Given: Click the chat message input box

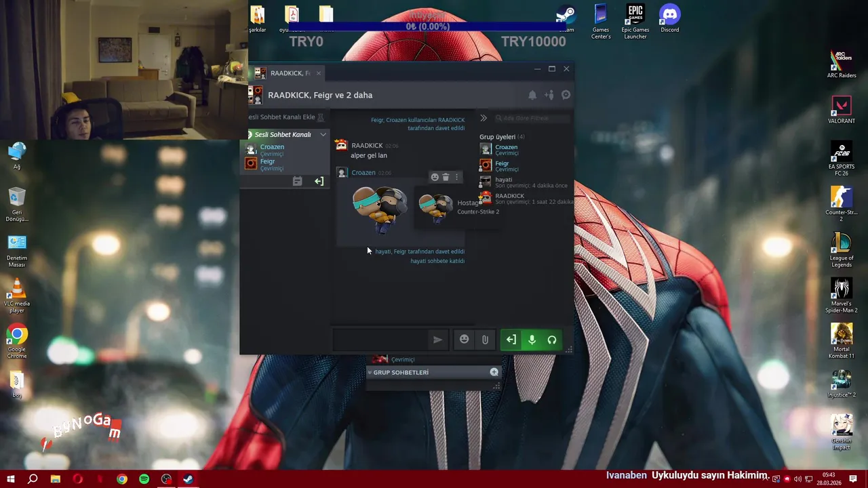Looking at the screenshot, I should click(x=382, y=340).
